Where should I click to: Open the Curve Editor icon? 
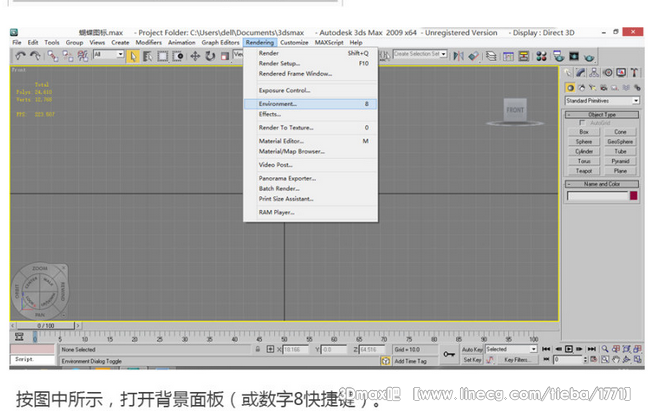(x=508, y=56)
